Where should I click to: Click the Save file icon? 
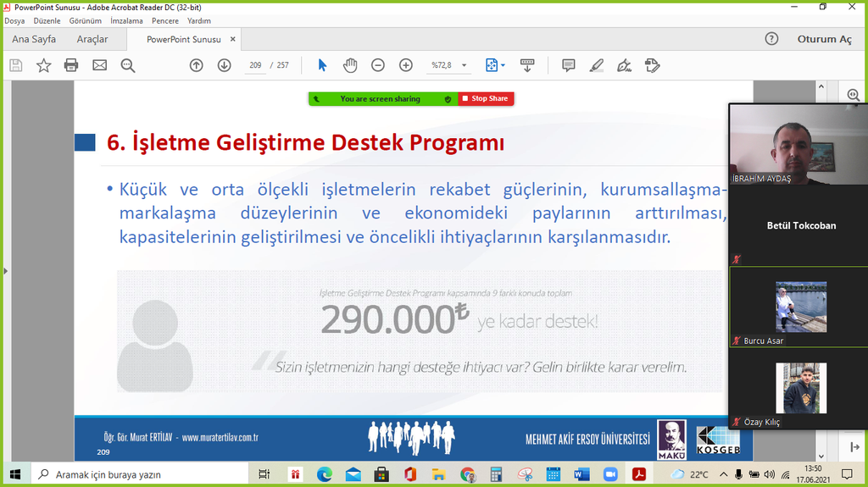coord(16,65)
